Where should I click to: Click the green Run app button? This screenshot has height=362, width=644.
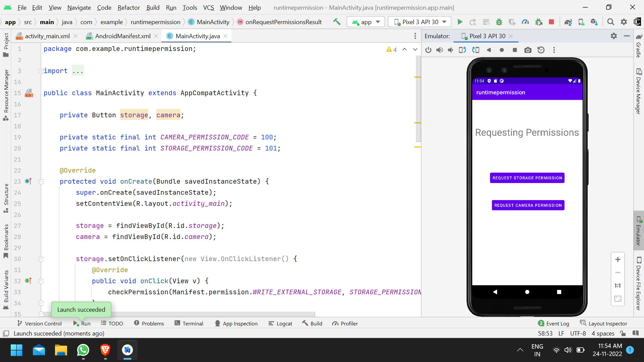(460, 22)
